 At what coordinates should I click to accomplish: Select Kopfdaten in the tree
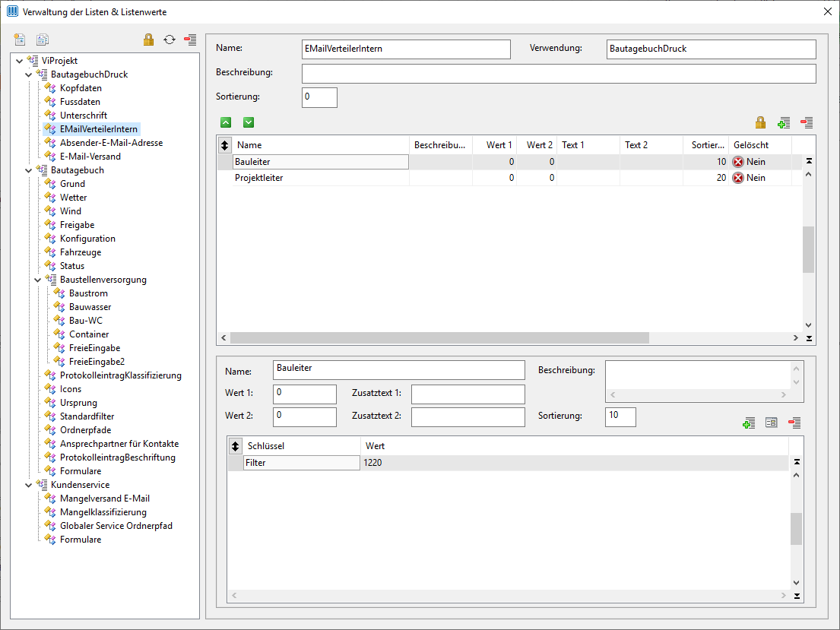click(81, 88)
